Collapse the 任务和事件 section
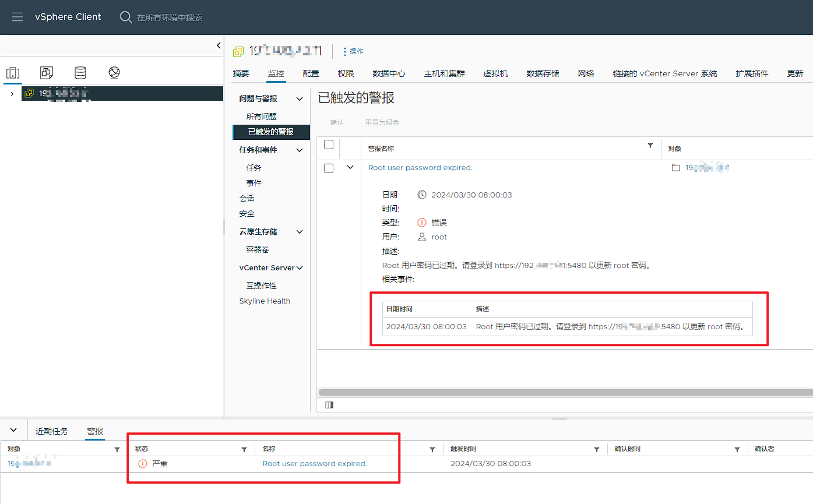The height and width of the screenshot is (504, 813). coord(300,150)
